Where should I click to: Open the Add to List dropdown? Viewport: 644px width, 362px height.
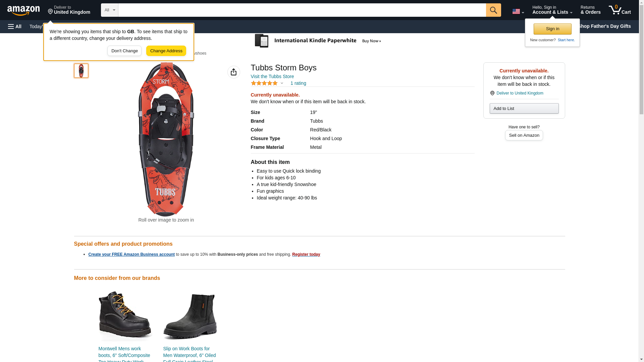pyautogui.click(x=524, y=109)
